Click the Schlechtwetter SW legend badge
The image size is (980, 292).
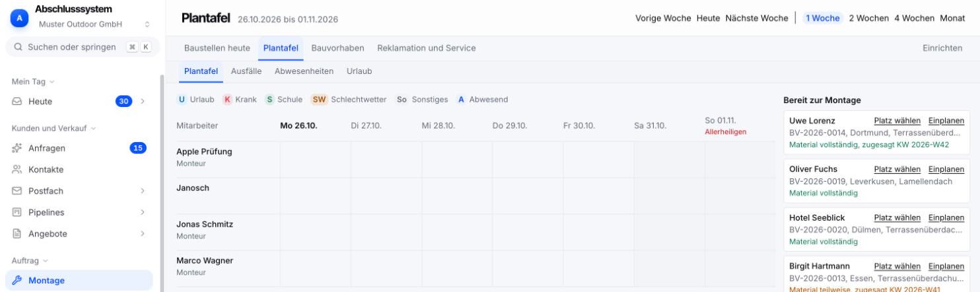pos(319,99)
